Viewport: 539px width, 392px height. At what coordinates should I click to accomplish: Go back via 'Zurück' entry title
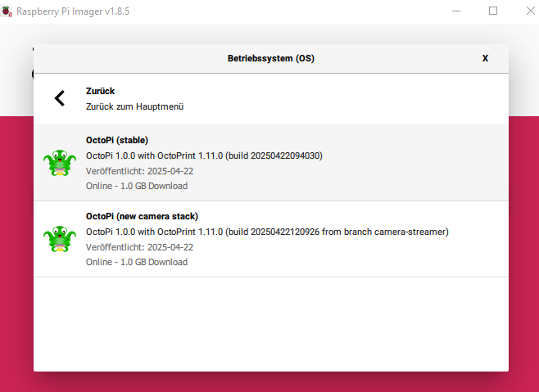pos(100,91)
